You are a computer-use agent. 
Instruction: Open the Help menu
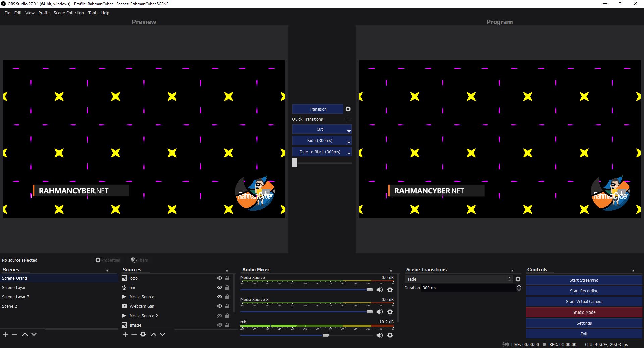[x=105, y=13]
